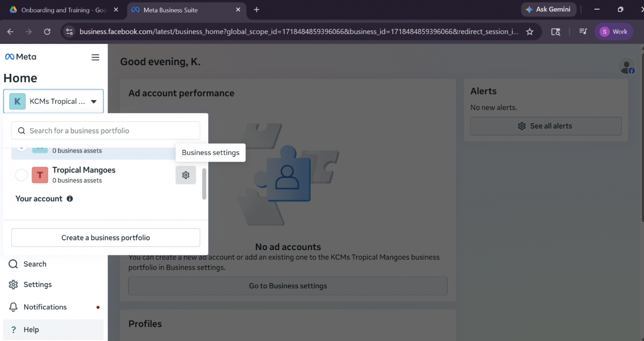
Task: Click the Your account heading
Action: tap(39, 198)
